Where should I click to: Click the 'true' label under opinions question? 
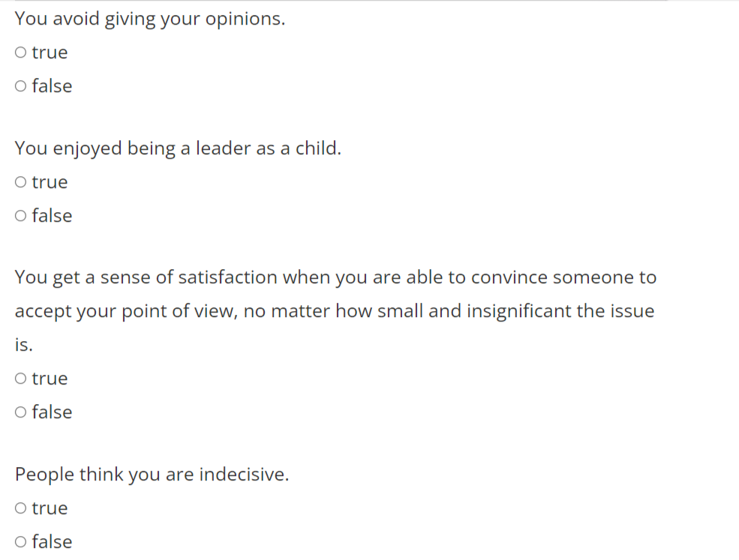click(x=50, y=52)
